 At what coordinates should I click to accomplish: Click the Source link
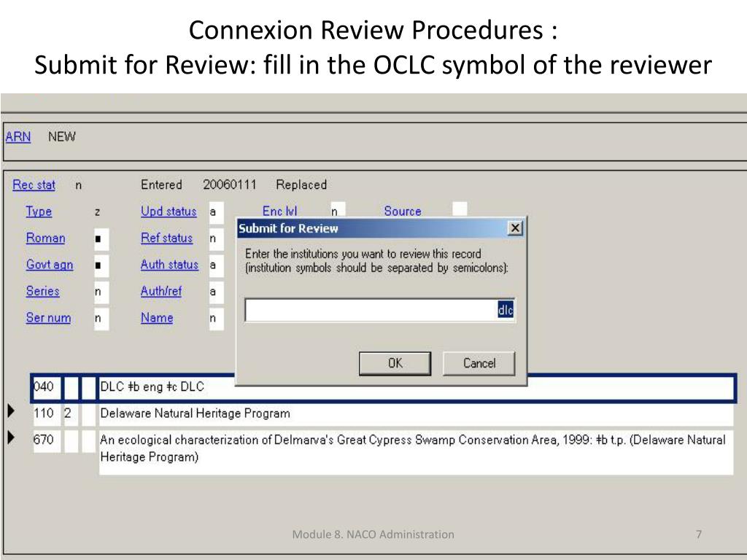click(x=403, y=211)
